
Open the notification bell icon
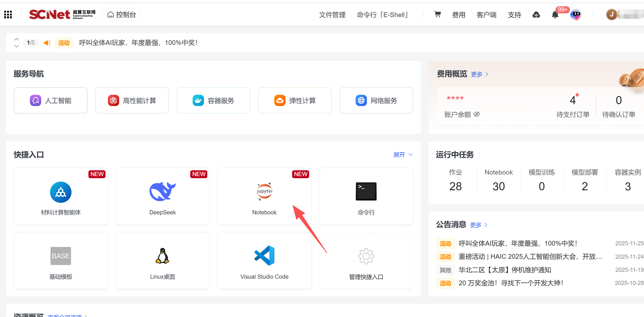[x=555, y=15]
